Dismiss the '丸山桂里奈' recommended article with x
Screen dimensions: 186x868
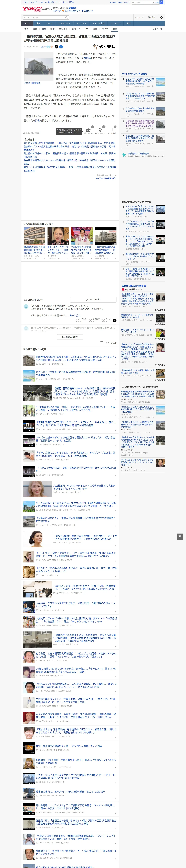pyautogui.click(x=116, y=496)
